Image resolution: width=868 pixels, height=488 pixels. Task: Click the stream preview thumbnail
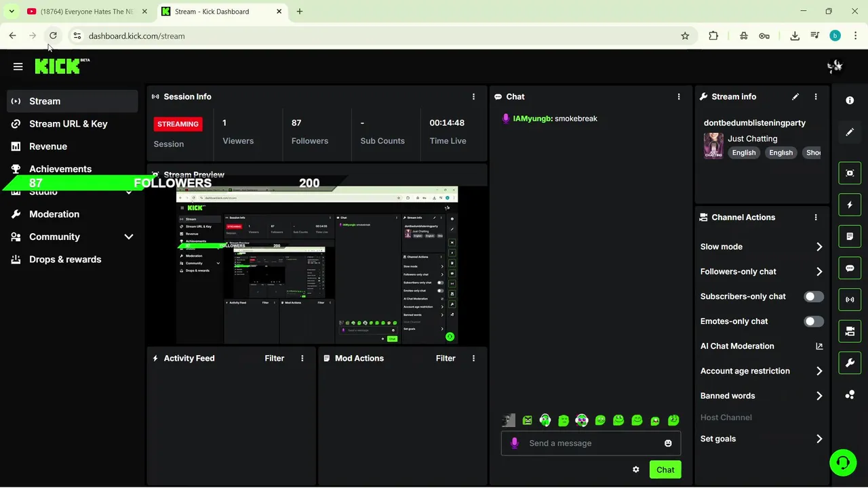tap(317, 265)
